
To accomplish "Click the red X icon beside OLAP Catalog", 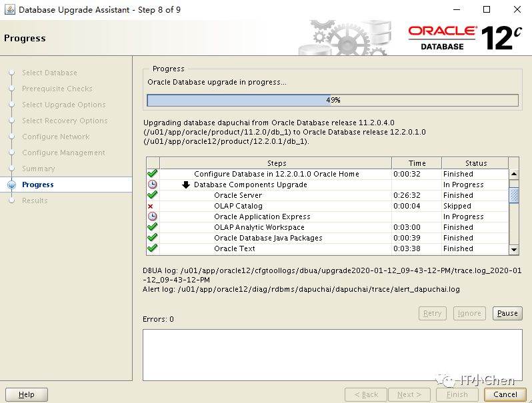I will click(x=150, y=206).
